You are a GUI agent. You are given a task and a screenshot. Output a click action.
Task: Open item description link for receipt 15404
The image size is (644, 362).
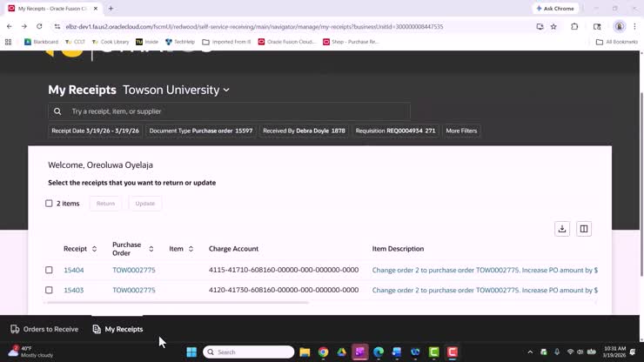pos(485,270)
